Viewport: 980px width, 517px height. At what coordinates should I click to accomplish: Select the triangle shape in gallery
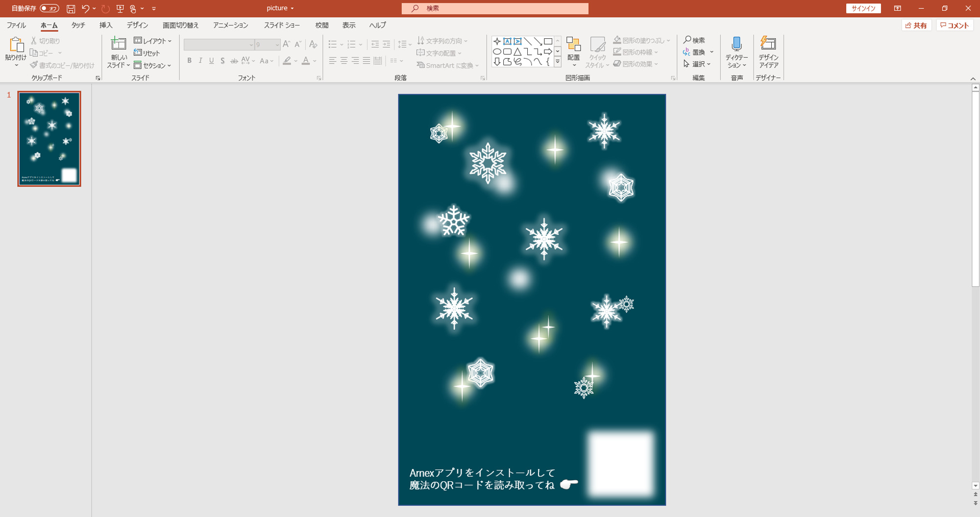(517, 51)
